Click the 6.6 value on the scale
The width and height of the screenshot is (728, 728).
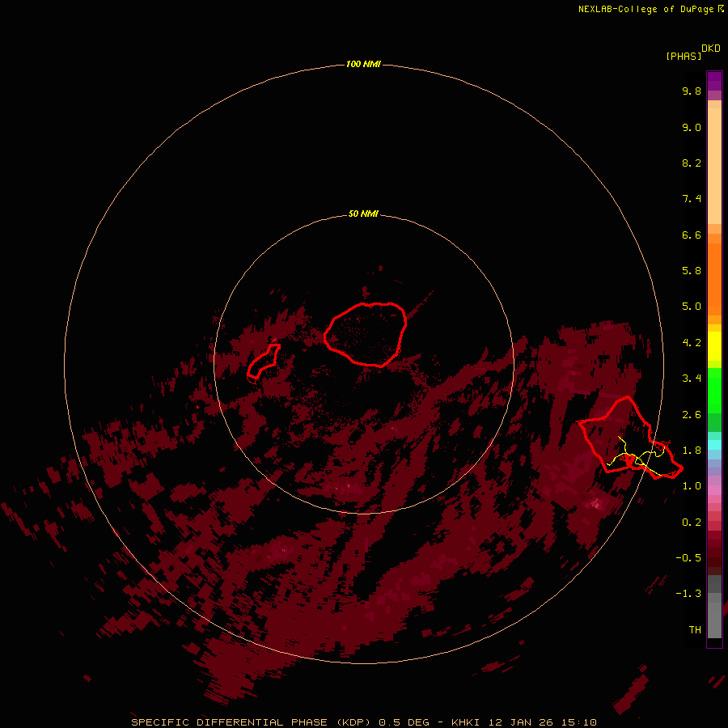coord(692,235)
